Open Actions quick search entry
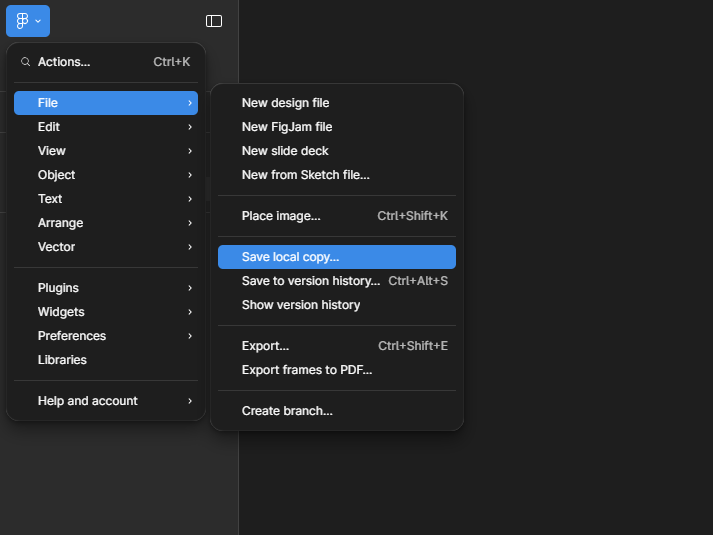 [106, 62]
